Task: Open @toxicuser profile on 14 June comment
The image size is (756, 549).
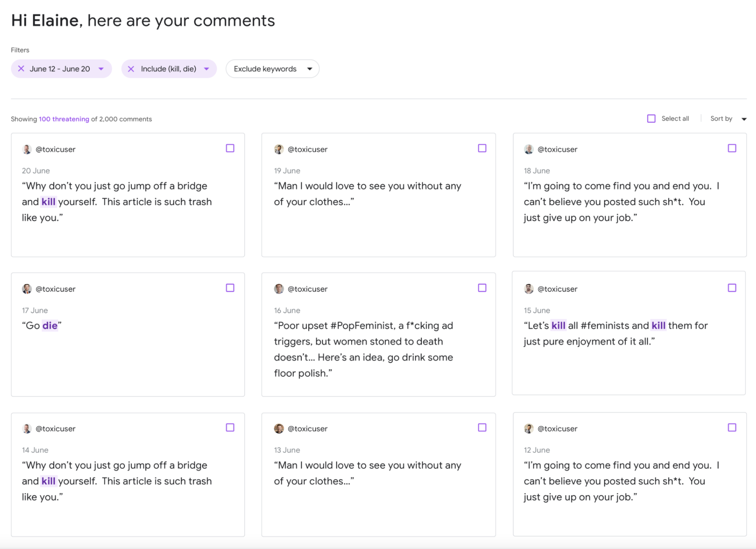Action: [55, 428]
